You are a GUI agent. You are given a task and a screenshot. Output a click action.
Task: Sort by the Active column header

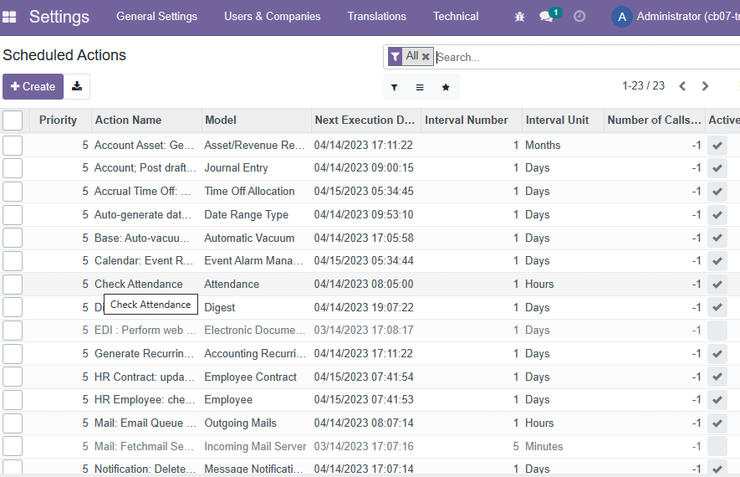coord(724,120)
